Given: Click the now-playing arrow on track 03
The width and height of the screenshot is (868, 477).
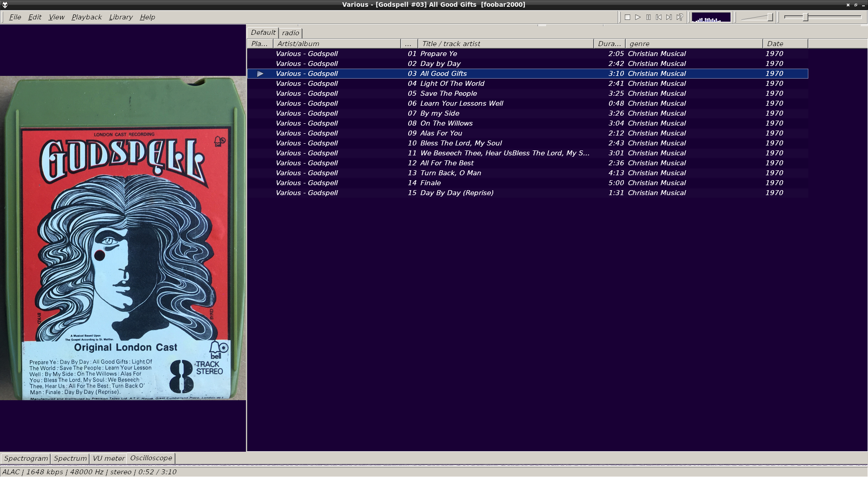Looking at the screenshot, I should point(260,74).
